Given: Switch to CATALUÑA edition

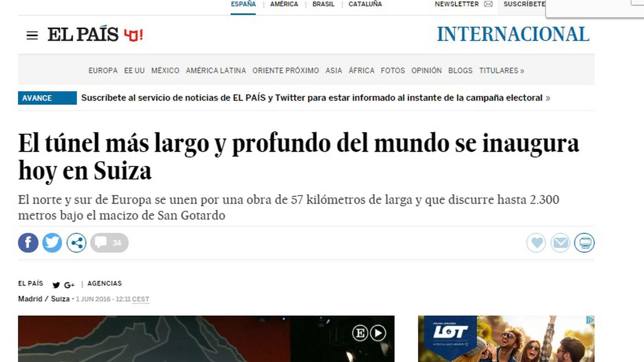Looking at the screenshot, I should pos(365,4).
